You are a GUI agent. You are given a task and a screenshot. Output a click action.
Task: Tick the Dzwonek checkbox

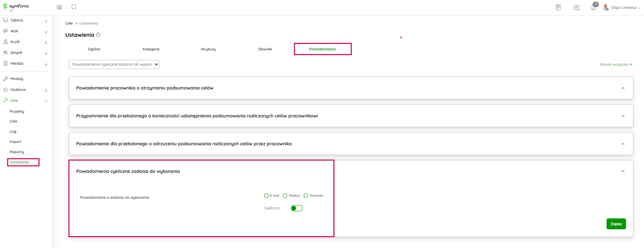coord(306,196)
